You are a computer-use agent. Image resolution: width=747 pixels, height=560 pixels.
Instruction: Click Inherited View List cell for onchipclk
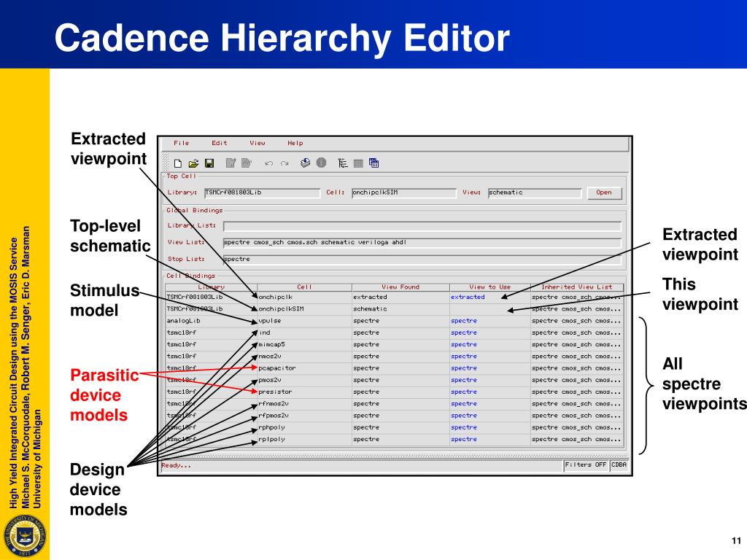[576, 297]
